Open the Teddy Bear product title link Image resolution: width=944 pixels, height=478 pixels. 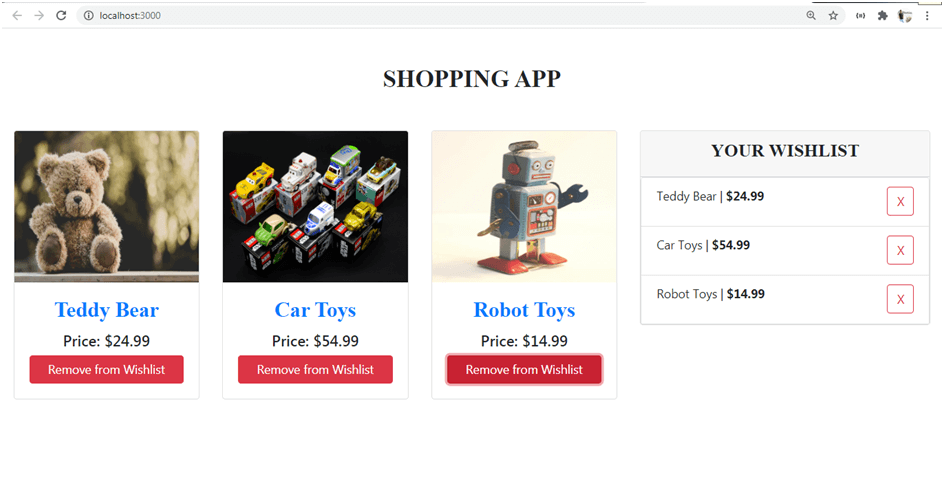pyautogui.click(x=107, y=310)
